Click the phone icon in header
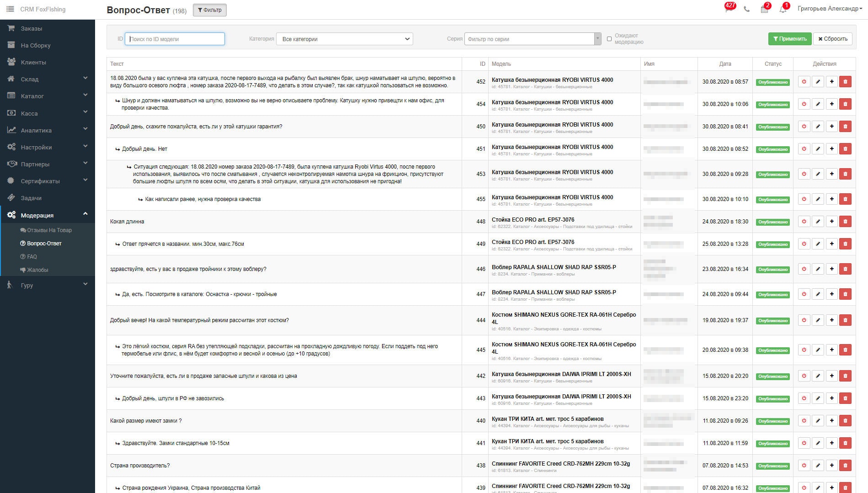 pyautogui.click(x=746, y=9)
